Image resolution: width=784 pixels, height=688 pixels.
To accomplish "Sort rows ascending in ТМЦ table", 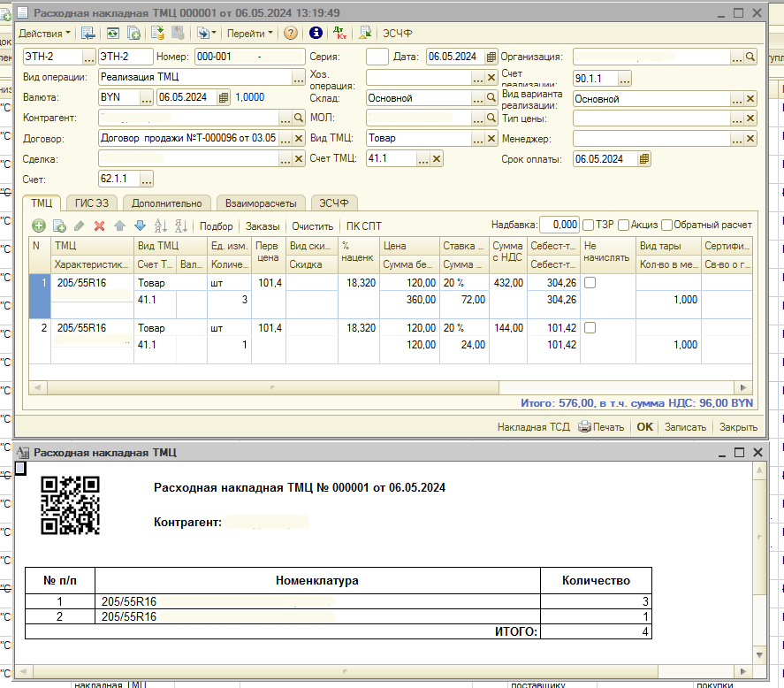I will click(x=160, y=226).
